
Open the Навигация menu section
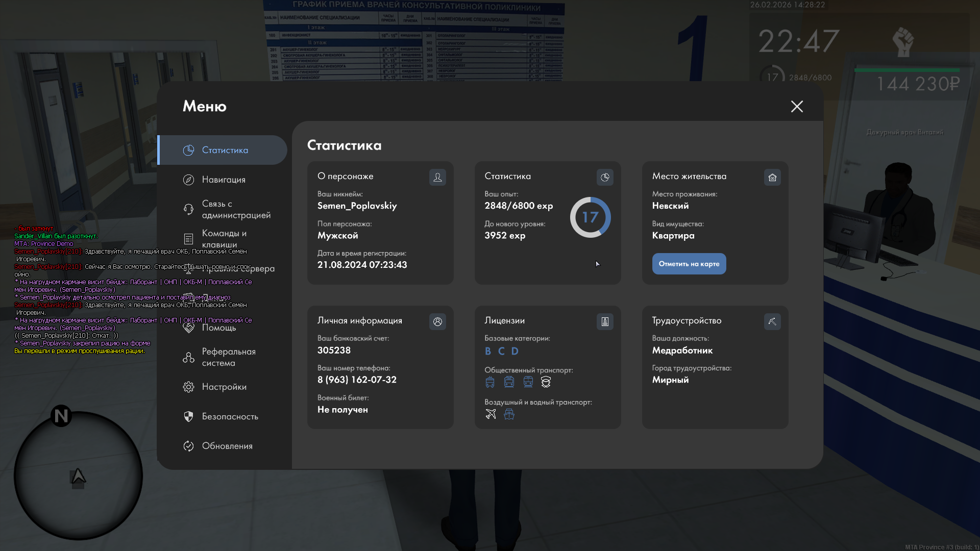[224, 180]
